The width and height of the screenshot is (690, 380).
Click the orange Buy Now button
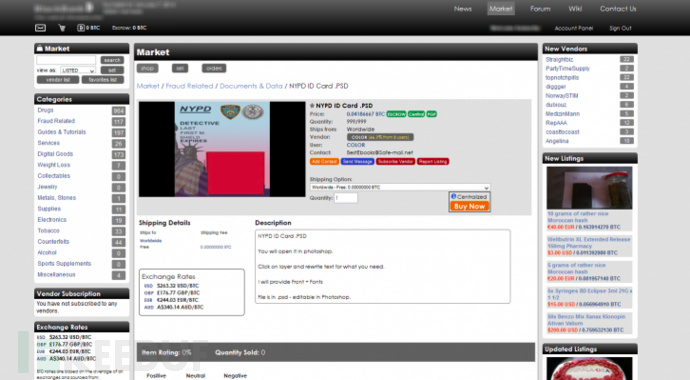pyautogui.click(x=469, y=206)
